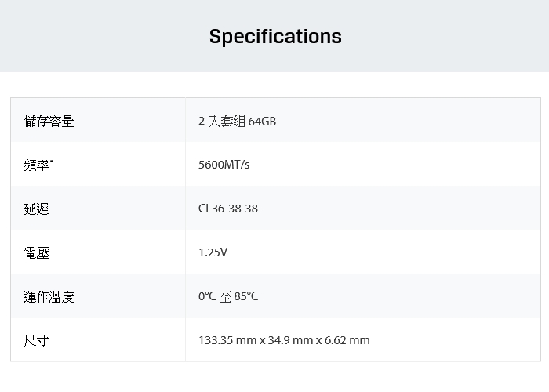Select the 運作溫度 label cell

[98, 296]
